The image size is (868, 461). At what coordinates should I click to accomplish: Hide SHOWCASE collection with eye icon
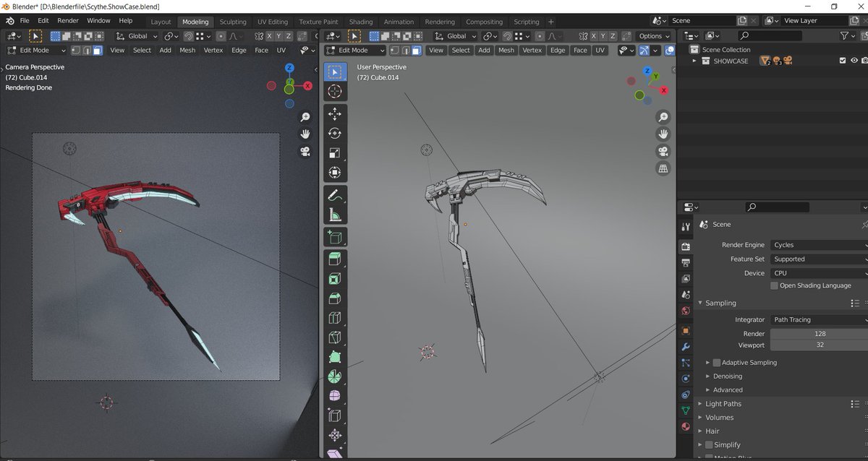click(x=854, y=61)
